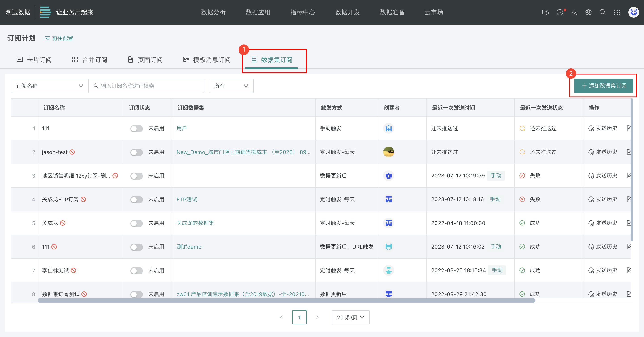The height and width of the screenshot is (337, 644).
Task: Open the FTP测试 dataset link
Action: [187, 199]
